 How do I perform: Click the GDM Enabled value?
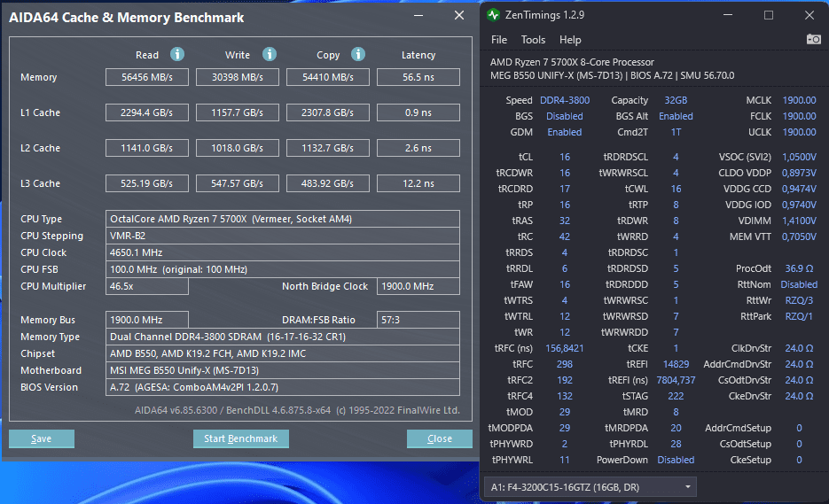[565, 132]
